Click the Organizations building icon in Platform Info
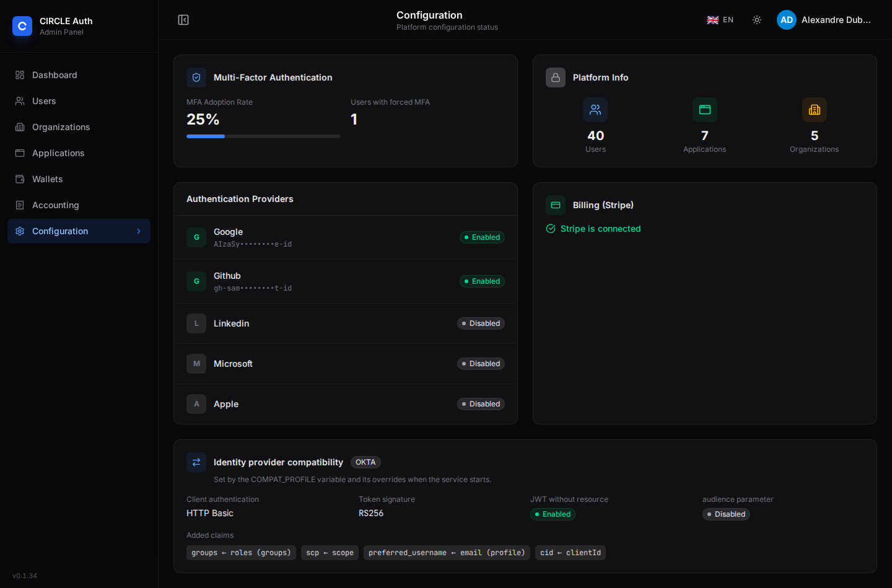This screenshot has width=892, height=588. coord(815,110)
